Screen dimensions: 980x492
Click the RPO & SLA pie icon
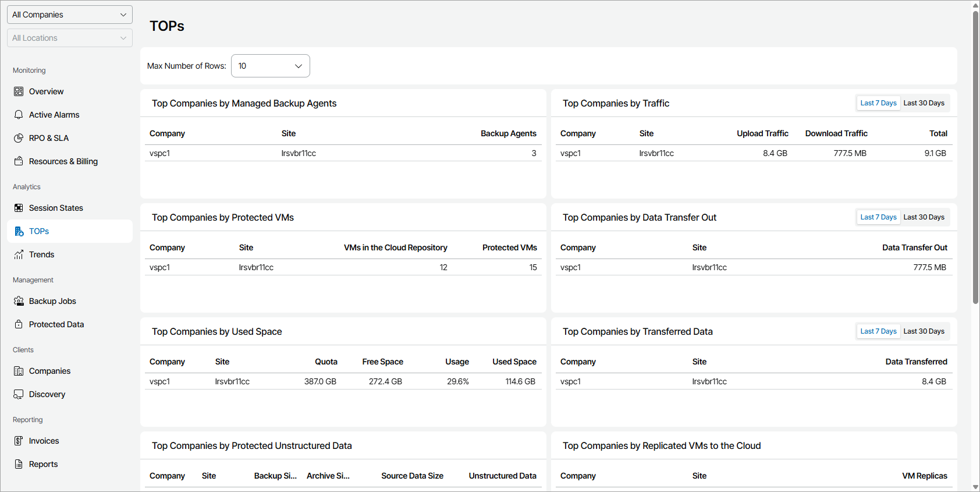pos(19,138)
